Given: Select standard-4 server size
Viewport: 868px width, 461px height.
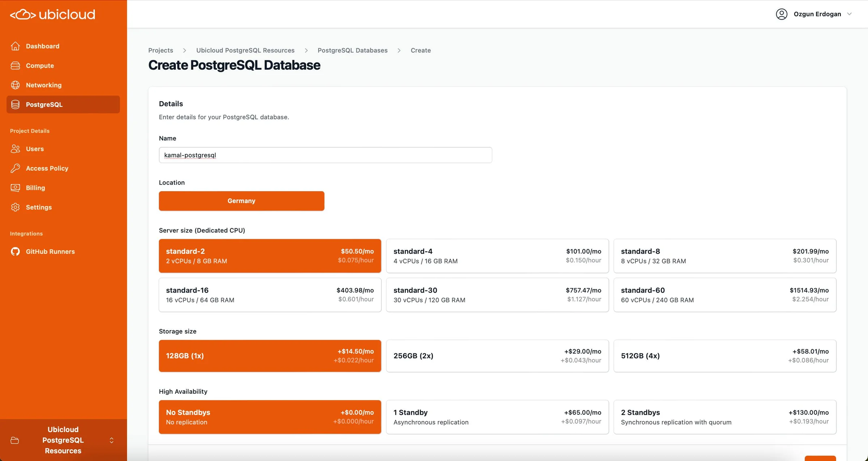Looking at the screenshot, I should (x=497, y=256).
